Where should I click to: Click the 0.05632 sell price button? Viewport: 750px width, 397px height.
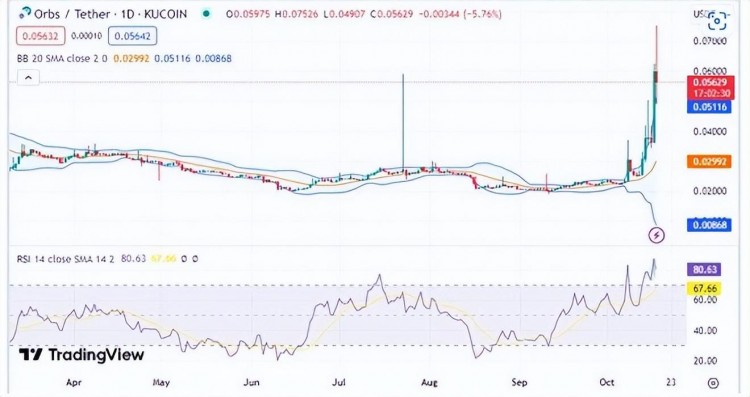pos(40,35)
